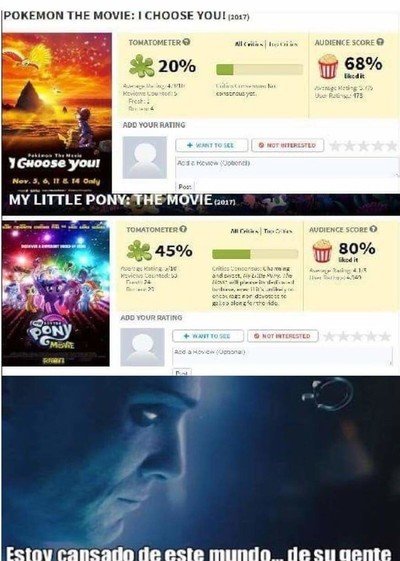Select All Critics tab for Pokemon movie

point(249,44)
